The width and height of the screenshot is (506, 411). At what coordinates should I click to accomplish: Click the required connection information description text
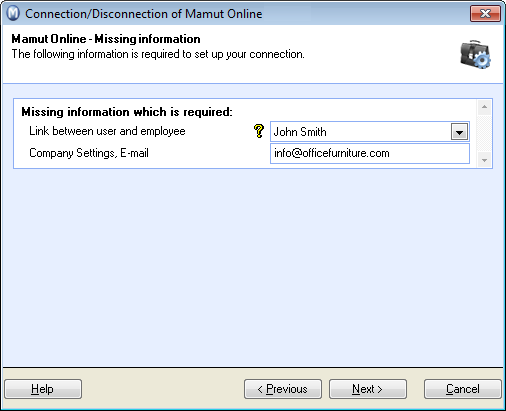[x=158, y=54]
